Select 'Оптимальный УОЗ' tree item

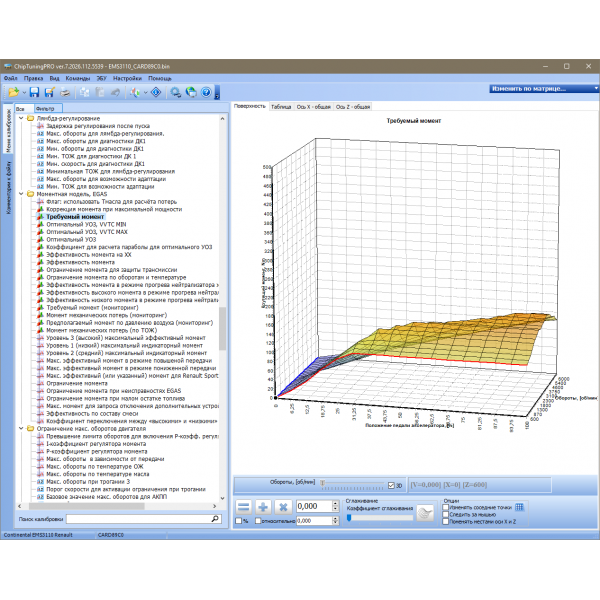[71, 240]
